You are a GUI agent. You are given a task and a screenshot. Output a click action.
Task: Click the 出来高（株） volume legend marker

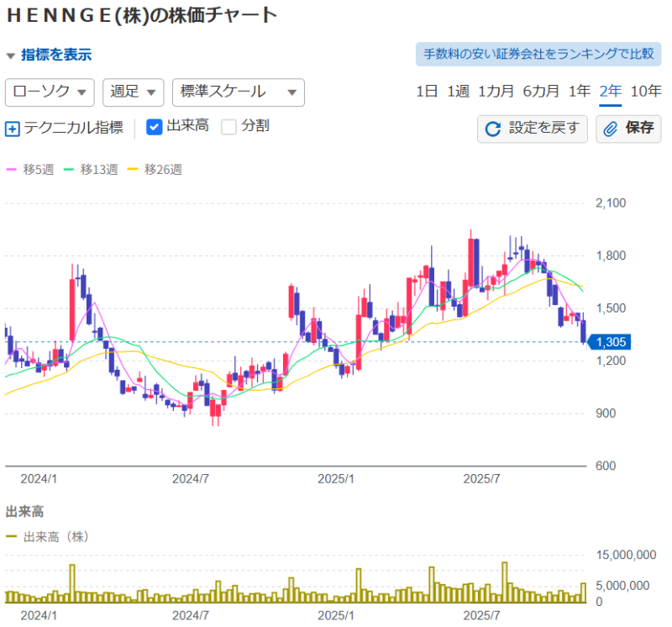pos(12,536)
